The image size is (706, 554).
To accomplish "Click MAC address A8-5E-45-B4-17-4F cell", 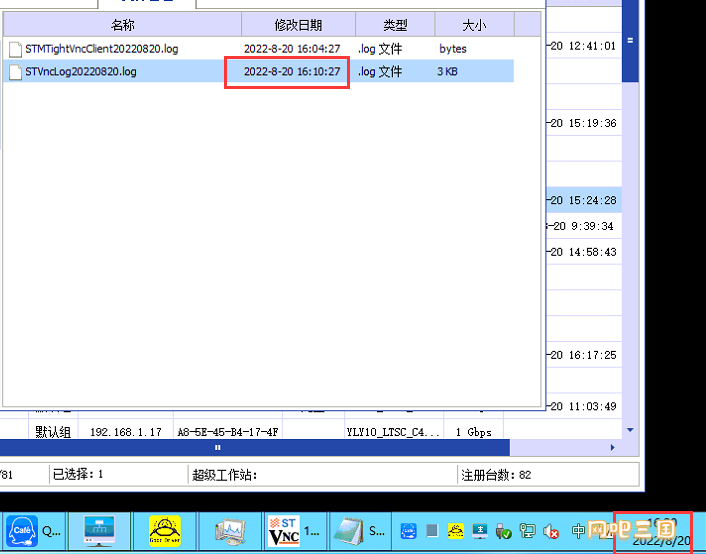I will click(x=228, y=432).
